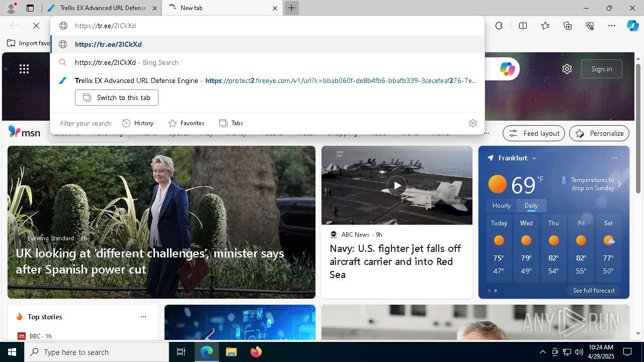Open UK power cut minister news story
This screenshot has height=362, width=644.
(150, 261)
